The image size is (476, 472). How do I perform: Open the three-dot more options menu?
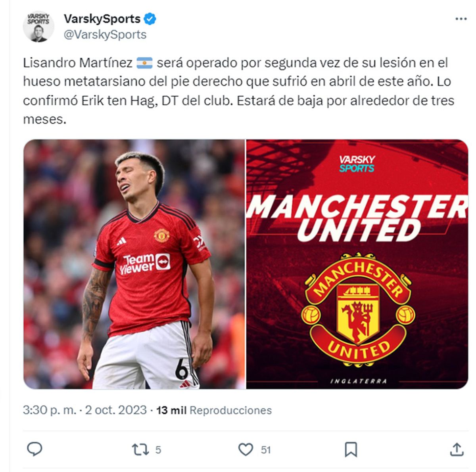[x=461, y=19]
